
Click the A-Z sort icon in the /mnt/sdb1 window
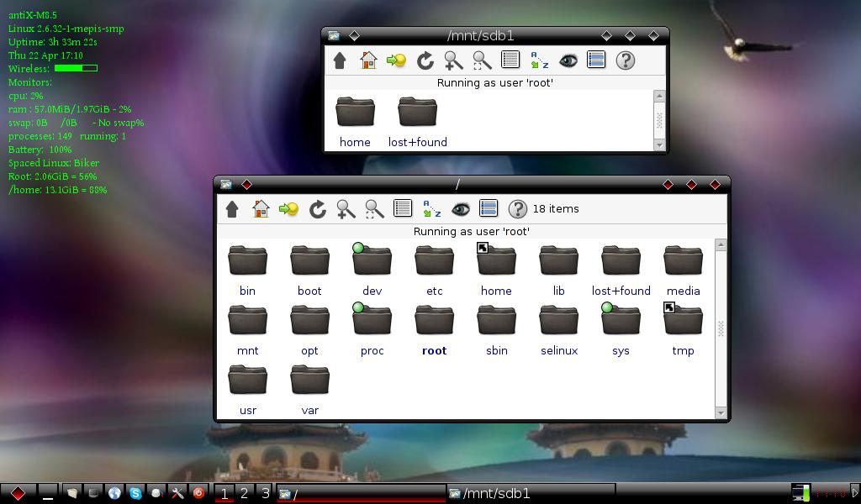(539, 60)
